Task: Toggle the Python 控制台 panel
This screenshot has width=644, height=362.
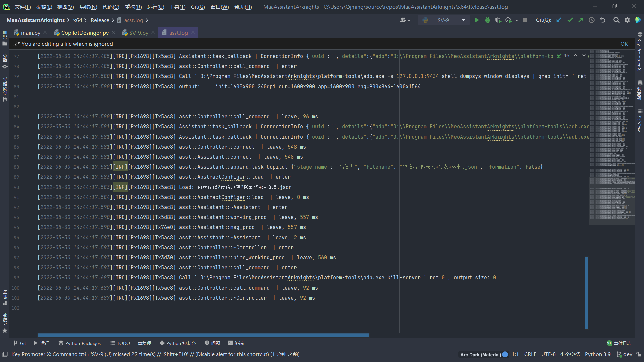Action: click(178, 343)
